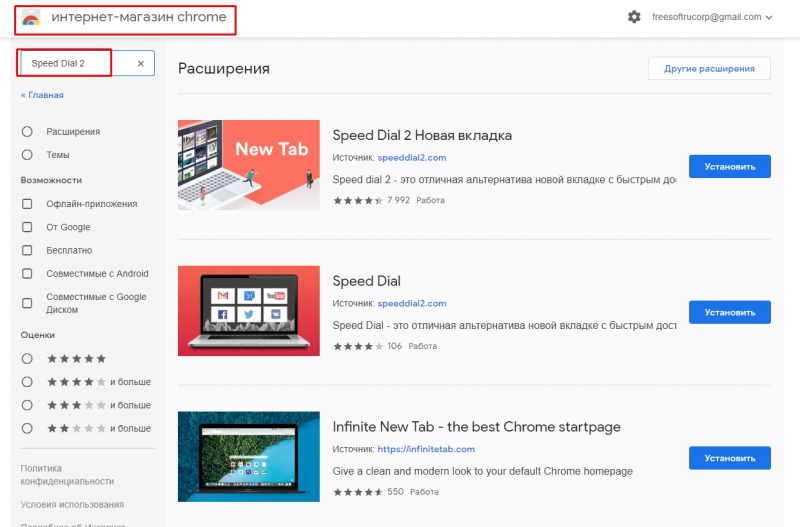The height and width of the screenshot is (527, 800).
Task: Open the settings gear icon
Action: coord(634,17)
